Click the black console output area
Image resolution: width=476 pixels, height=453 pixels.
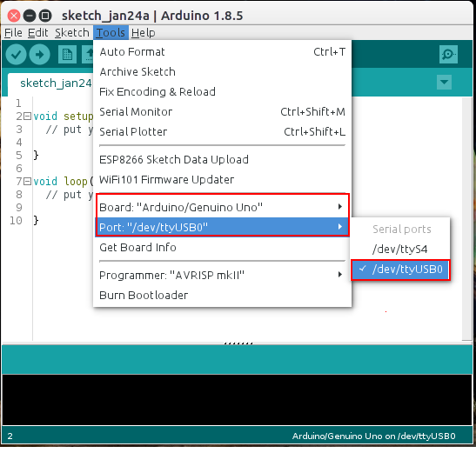click(x=237, y=400)
